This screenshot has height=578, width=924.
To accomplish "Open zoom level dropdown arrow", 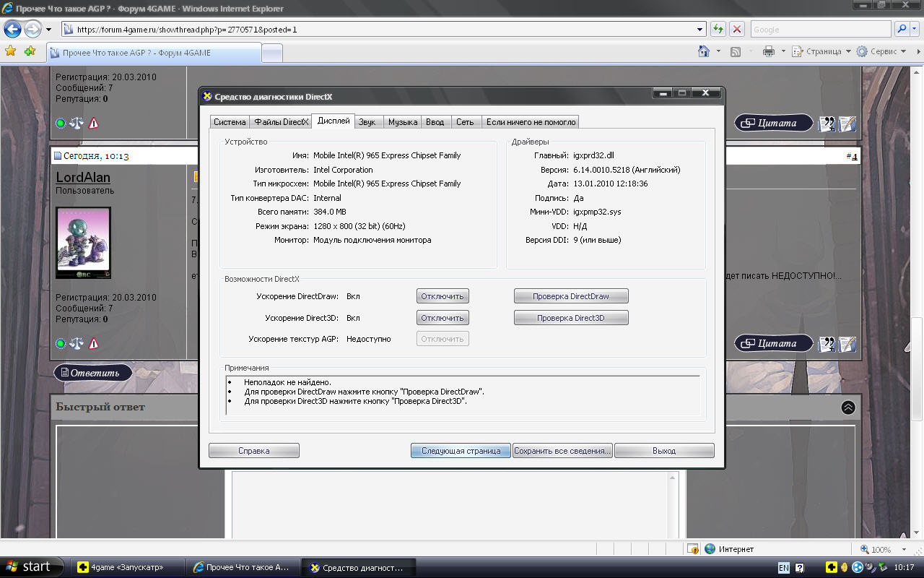I will pyautogui.click(x=902, y=549).
